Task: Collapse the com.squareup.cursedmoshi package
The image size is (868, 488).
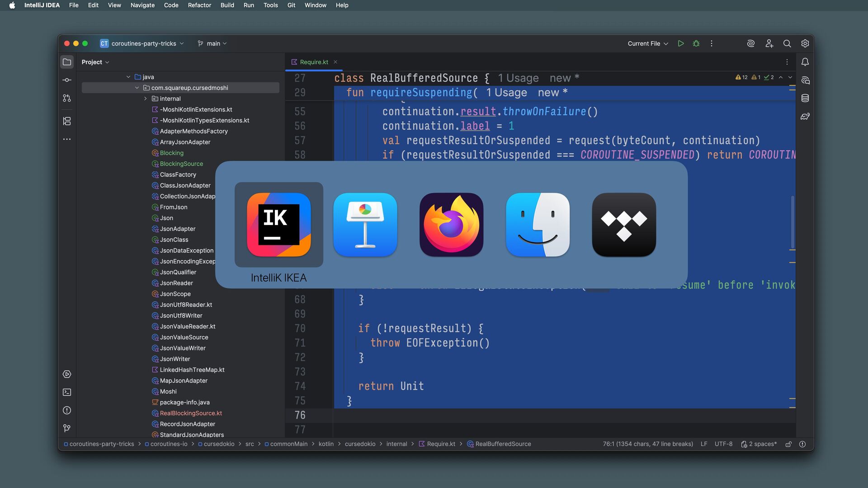Action: coord(137,88)
